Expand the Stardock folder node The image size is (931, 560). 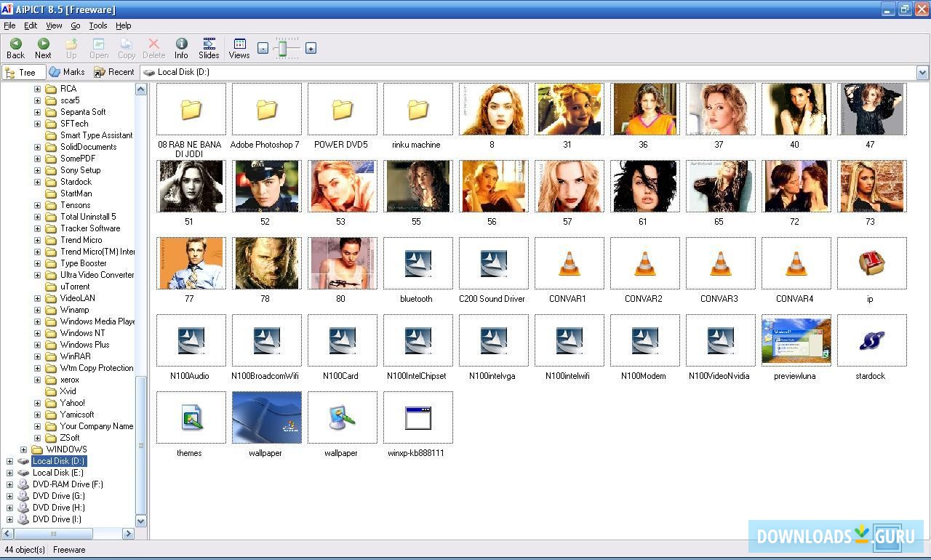click(x=37, y=182)
